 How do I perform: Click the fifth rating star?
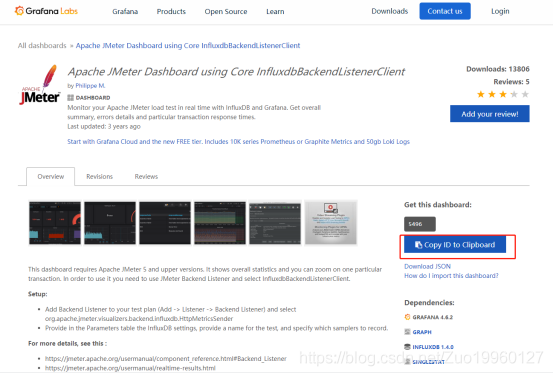[x=525, y=94]
